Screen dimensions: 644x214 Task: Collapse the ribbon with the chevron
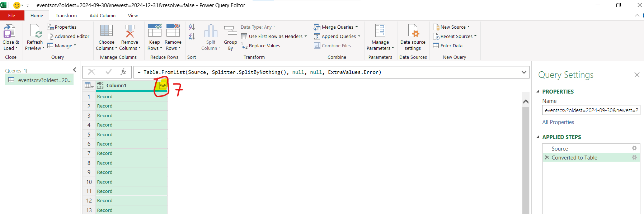(x=637, y=15)
